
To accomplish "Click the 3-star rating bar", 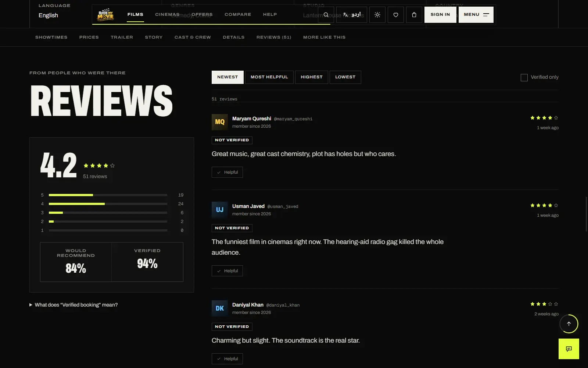I will 108,213.
